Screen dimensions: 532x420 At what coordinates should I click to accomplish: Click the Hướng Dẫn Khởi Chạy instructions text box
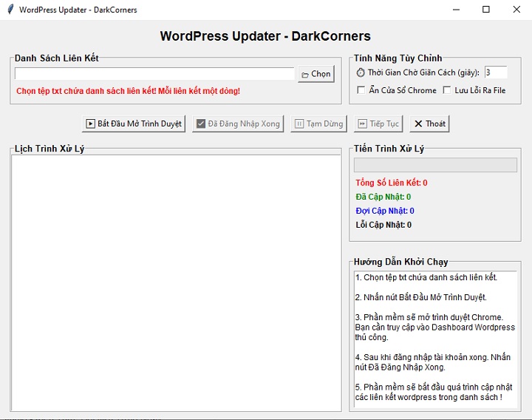tap(434, 338)
